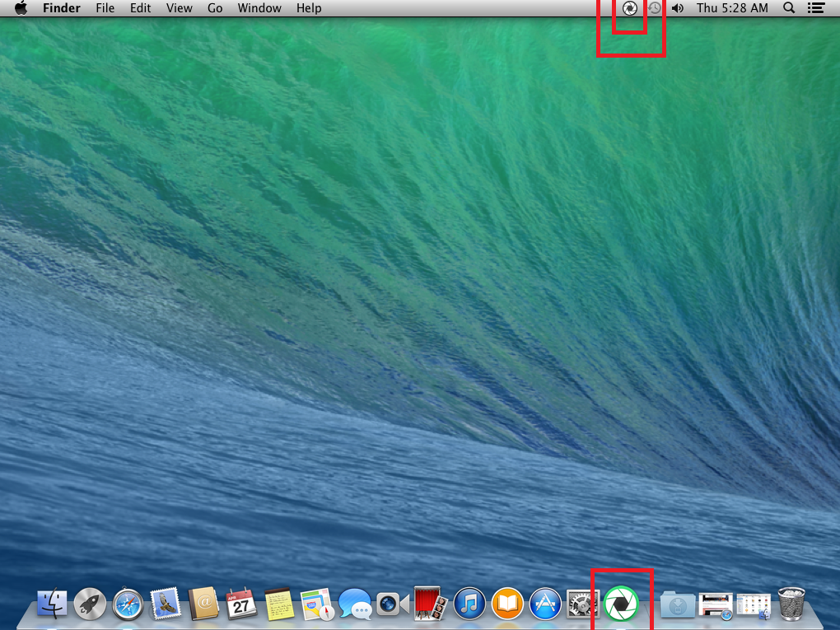Open FaceTime camera icon in Dock
This screenshot has width=840, height=630.
click(393, 604)
